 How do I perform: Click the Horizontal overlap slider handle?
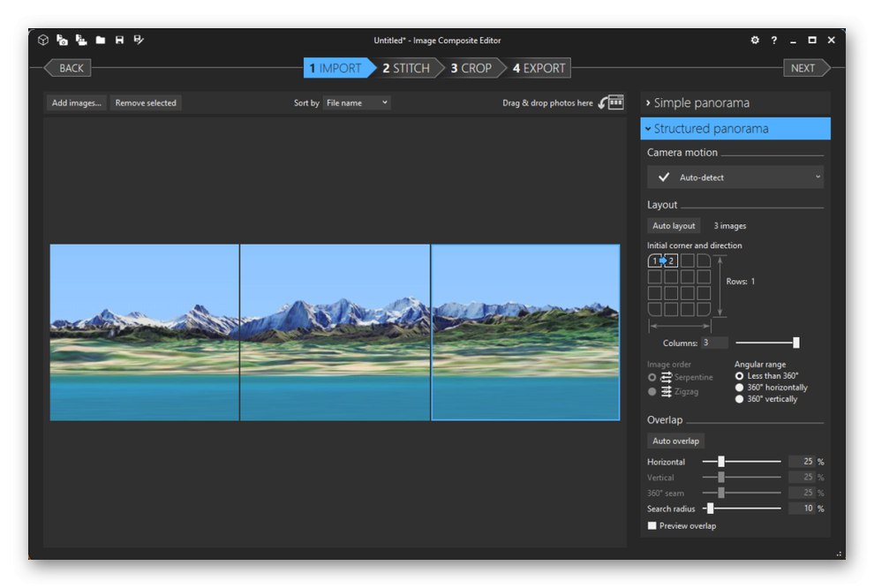point(721,462)
